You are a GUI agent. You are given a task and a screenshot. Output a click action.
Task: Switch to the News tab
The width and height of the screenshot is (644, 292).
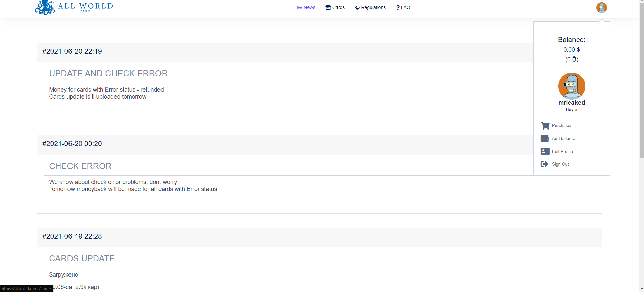(x=306, y=8)
